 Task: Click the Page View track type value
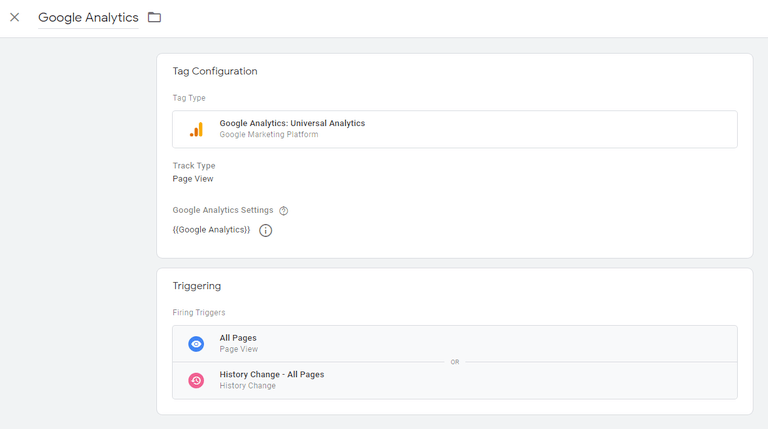193,179
